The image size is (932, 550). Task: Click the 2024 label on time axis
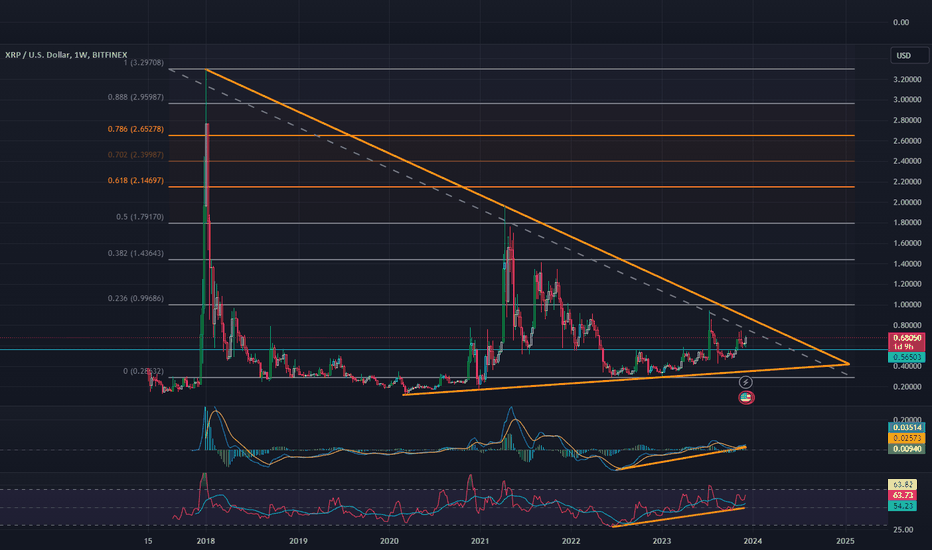pos(752,541)
